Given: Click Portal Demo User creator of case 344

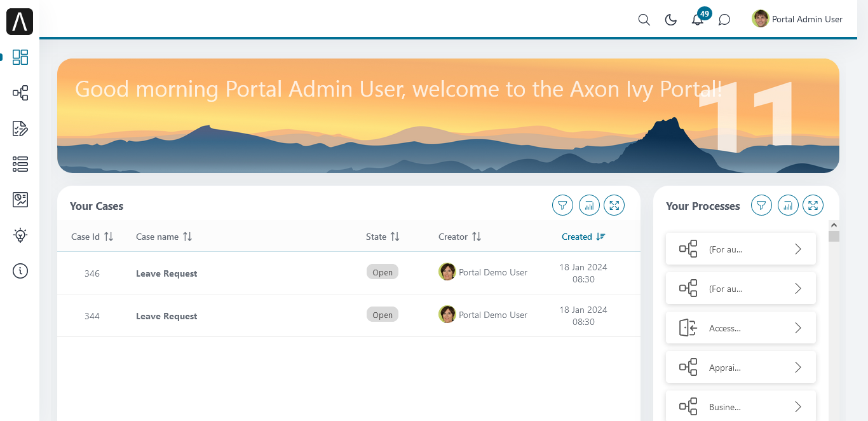Looking at the screenshot, I should click(483, 315).
